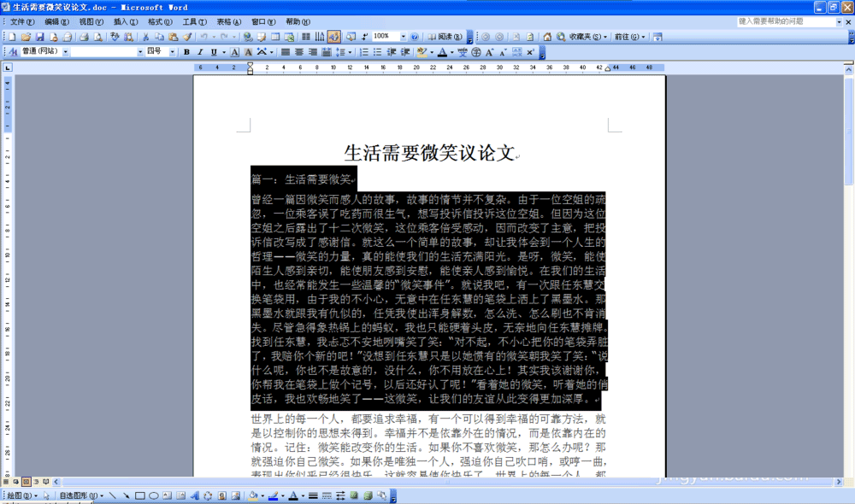Viewport: 855px width, 504px height.
Task: Apply 3-D style to shape
Action: pyautogui.click(x=368, y=495)
